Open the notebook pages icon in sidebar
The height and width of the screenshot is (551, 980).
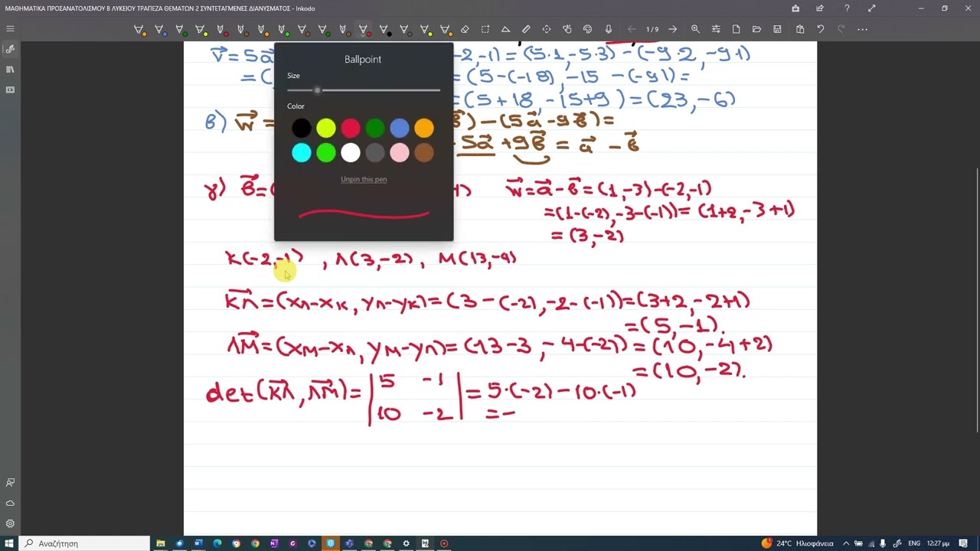10,70
